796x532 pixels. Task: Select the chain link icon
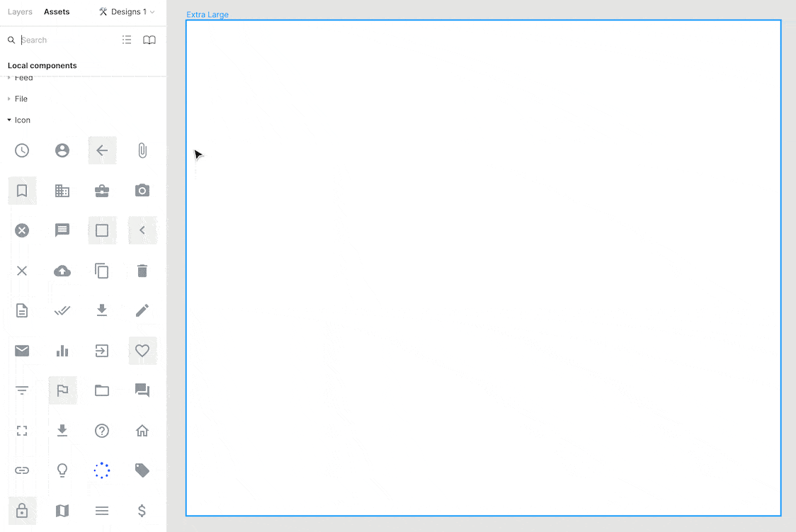tap(22, 470)
